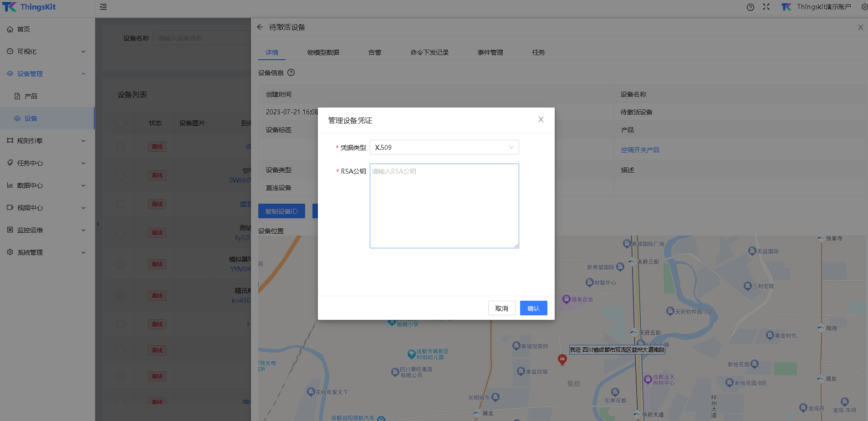Check the second device row checkbox
Screen dimensions: 868x421
tap(120, 175)
